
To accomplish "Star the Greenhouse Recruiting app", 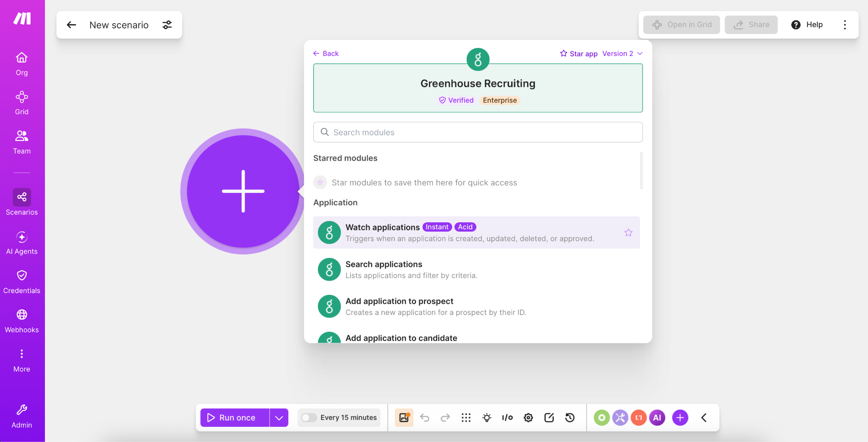I will coord(579,53).
